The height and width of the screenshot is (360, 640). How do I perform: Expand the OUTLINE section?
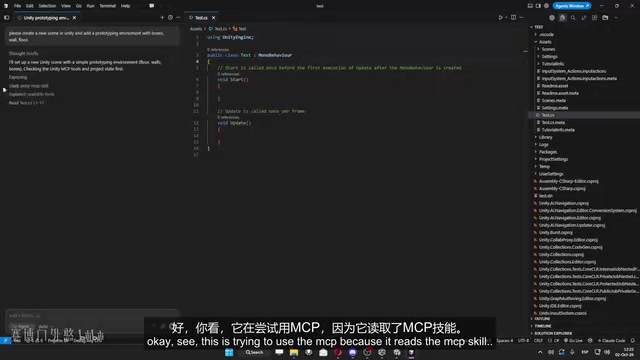(x=542, y=319)
